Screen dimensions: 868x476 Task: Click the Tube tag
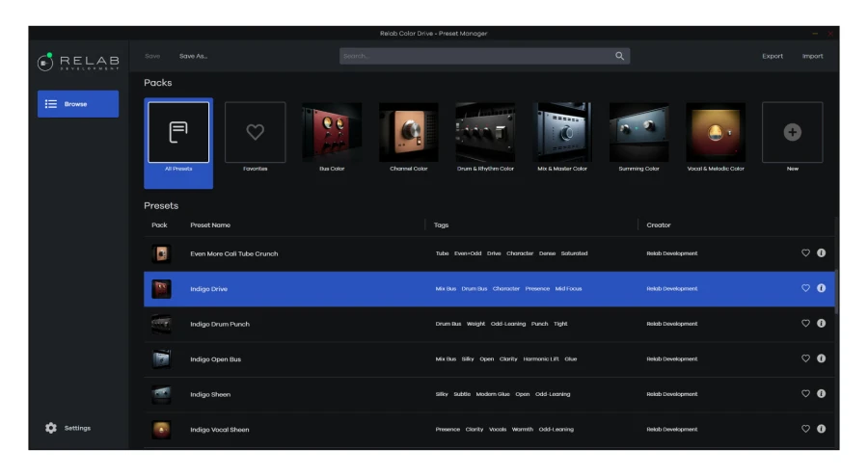coord(443,253)
